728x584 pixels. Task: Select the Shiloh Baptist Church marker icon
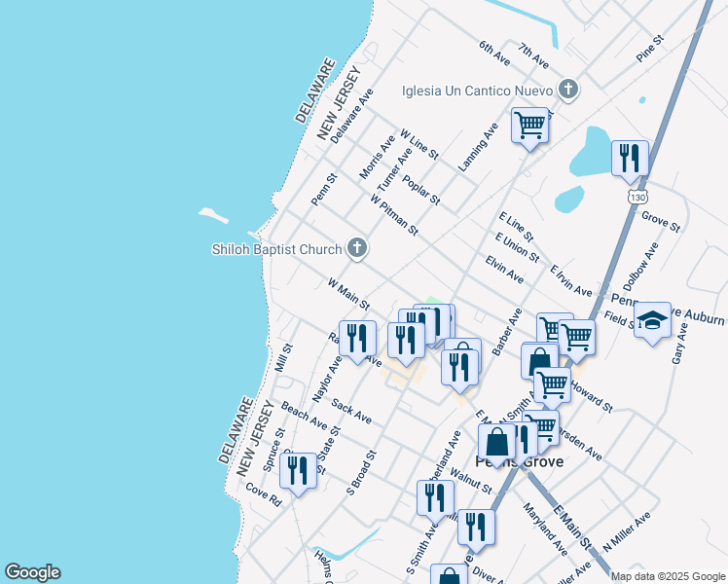357,249
